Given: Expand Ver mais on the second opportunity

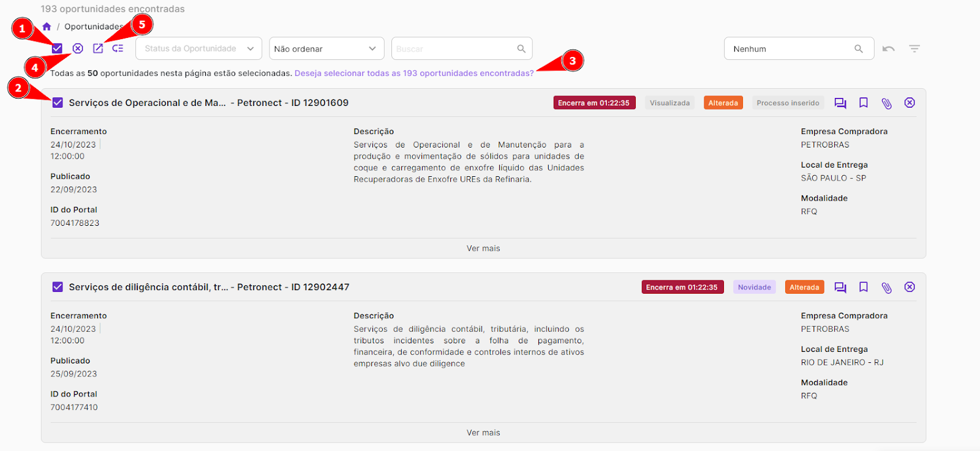Looking at the screenshot, I should (483, 433).
